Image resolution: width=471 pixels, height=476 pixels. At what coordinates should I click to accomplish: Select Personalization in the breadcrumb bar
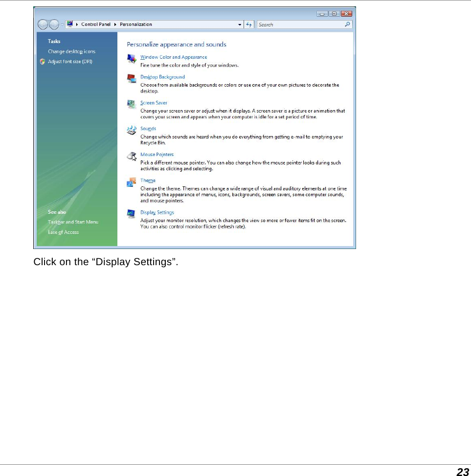coord(136,24)
